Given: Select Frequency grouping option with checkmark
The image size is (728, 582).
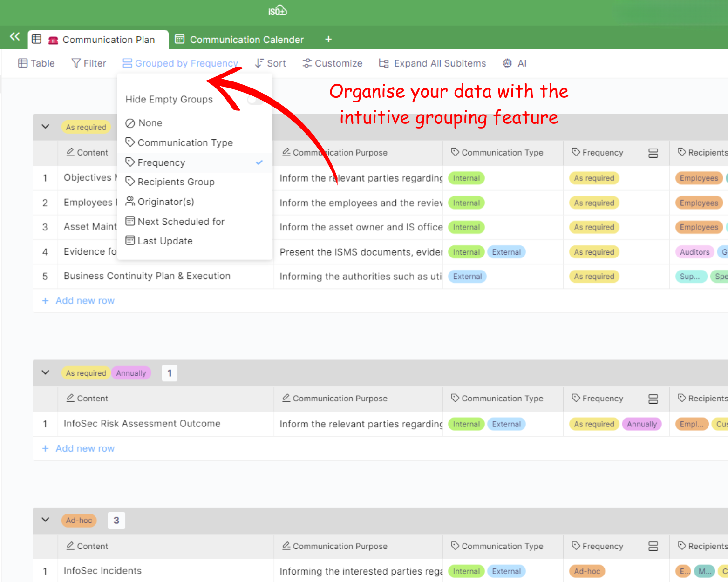Looking at the screenshot, I should [162, 162].
